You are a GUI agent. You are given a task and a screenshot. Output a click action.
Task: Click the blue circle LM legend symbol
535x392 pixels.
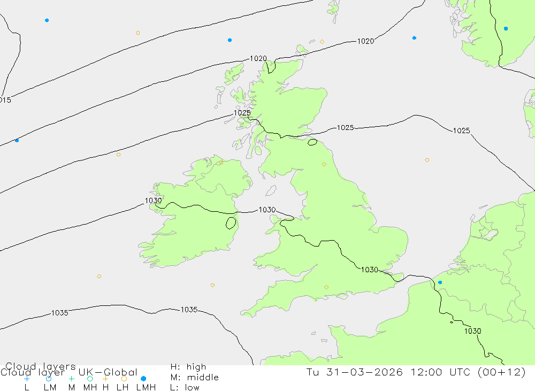[49, 379]
